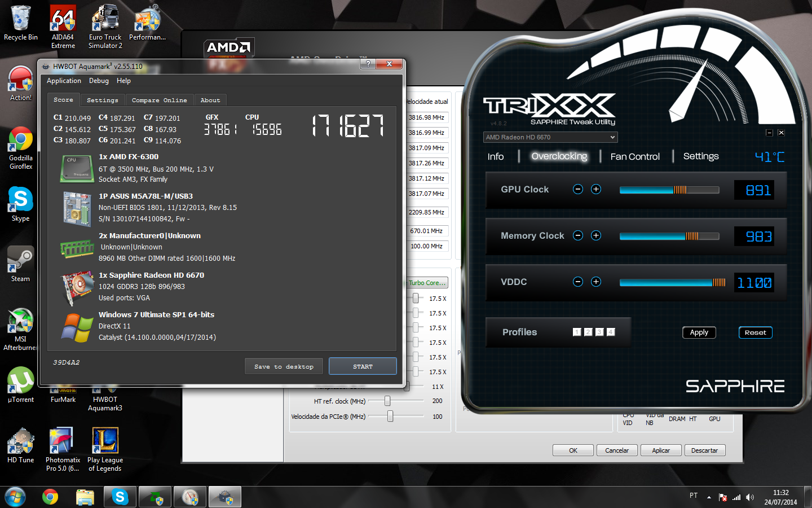Launch Skype from desktop
This screenshot has width=812, height=508.
[21, 204]
